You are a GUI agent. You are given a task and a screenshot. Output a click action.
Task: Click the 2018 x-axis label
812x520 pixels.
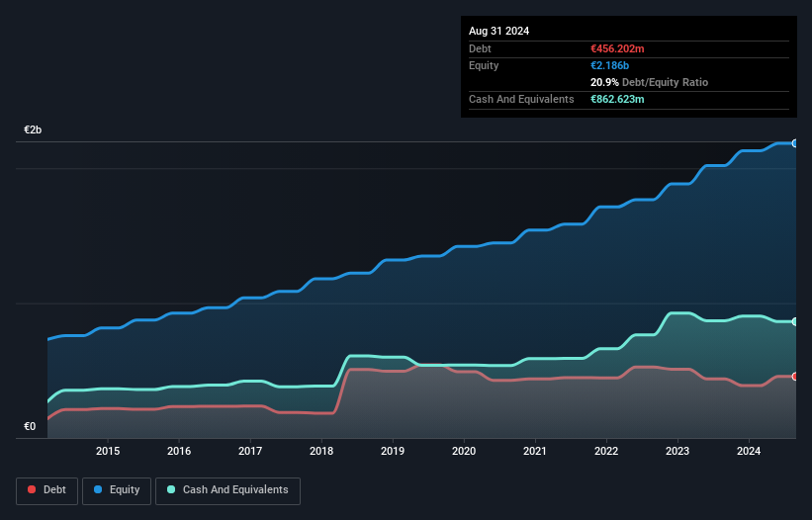(321, 451)
